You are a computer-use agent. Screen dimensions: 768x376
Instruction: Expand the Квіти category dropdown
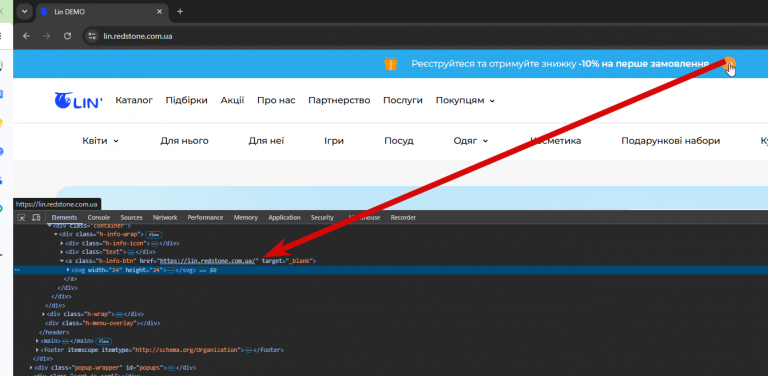(x=100, y=141)
